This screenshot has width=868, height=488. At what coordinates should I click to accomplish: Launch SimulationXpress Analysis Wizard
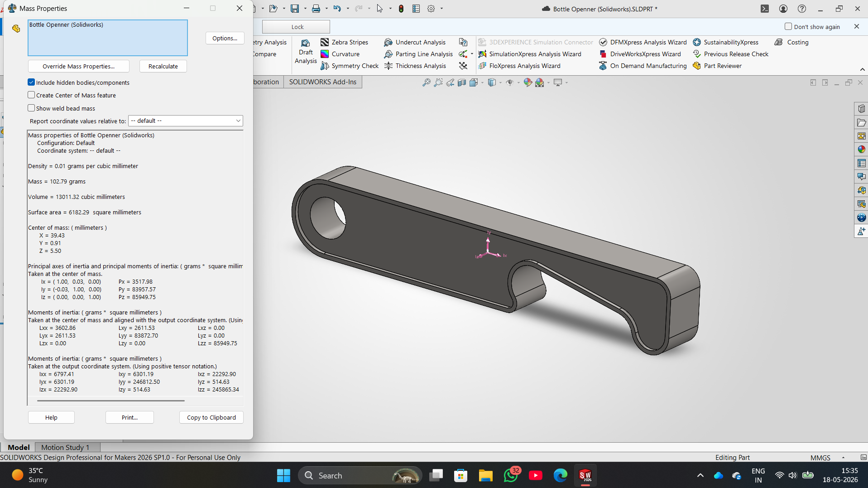(x=529, y=54)
